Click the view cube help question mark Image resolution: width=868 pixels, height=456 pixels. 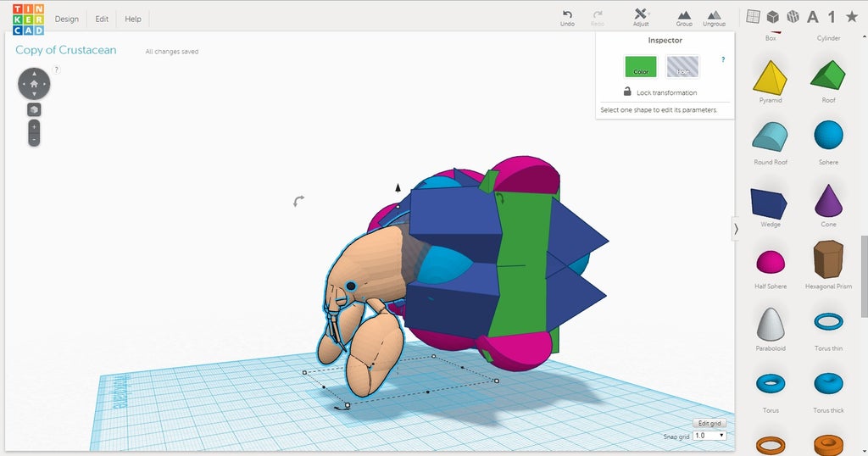click(x=57, y=70)
